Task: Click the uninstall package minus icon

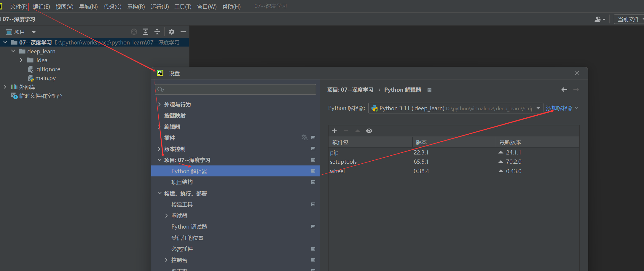Action: (x=346, y=131)
